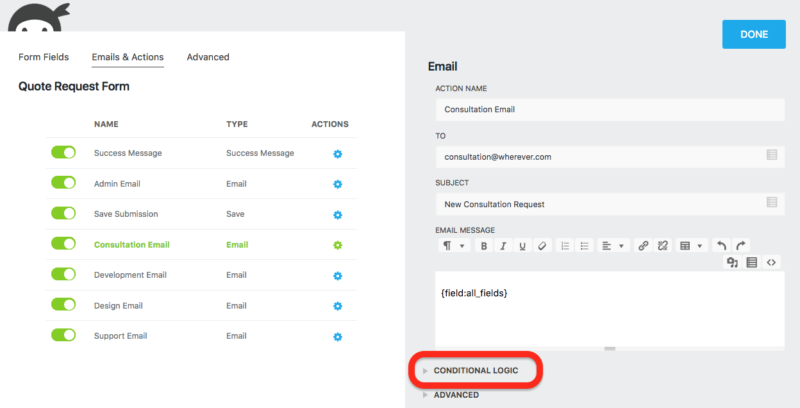
Task: Open the Advanced tab at top
Action: click(208, 57)
